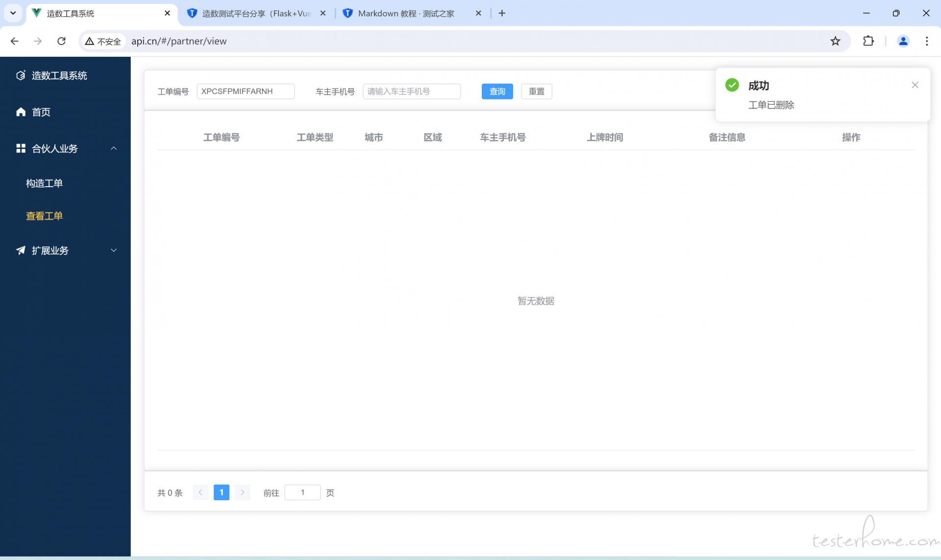Click the 重置 reset button

536,92
